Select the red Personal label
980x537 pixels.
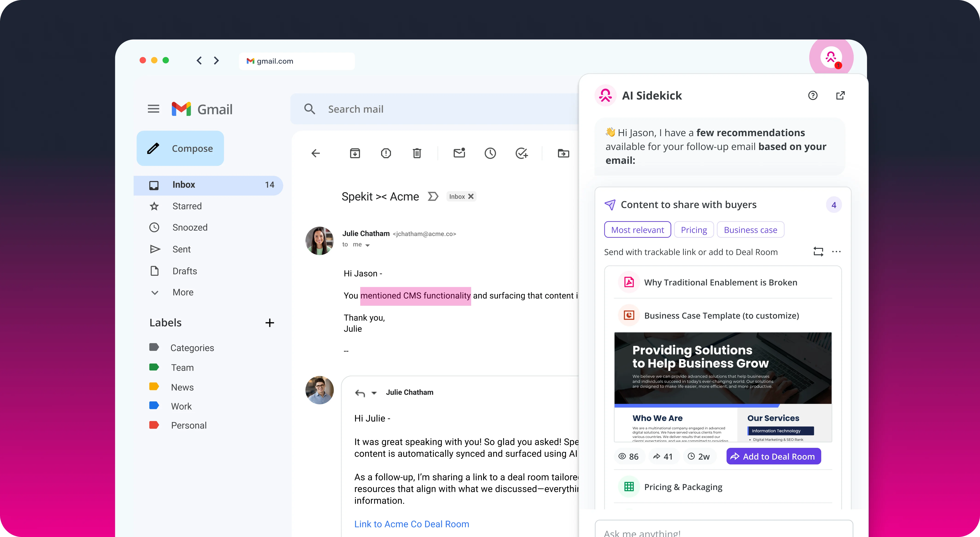point(178,425)
